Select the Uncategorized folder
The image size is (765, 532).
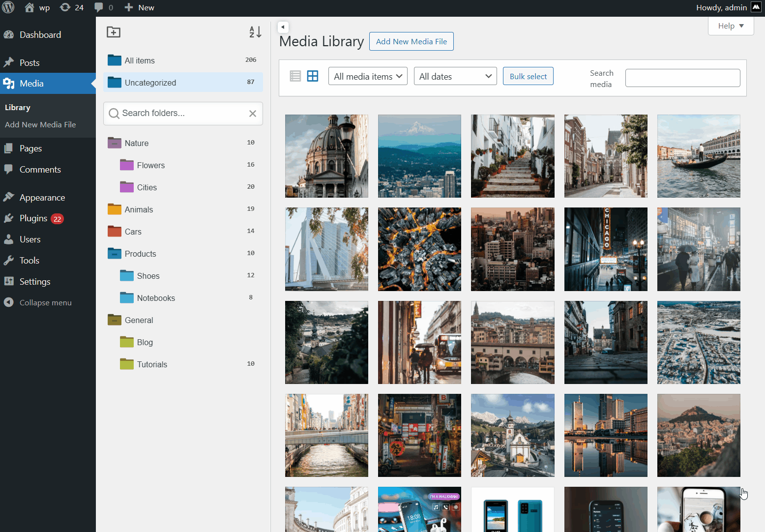pos(183,82)
